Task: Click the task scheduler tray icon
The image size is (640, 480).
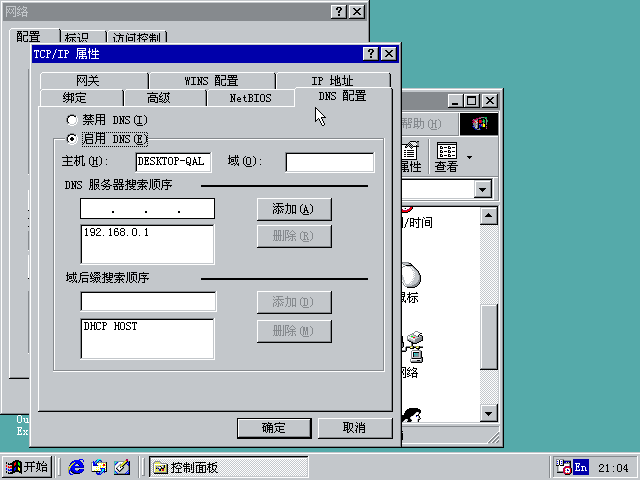Action: [564, 467]
